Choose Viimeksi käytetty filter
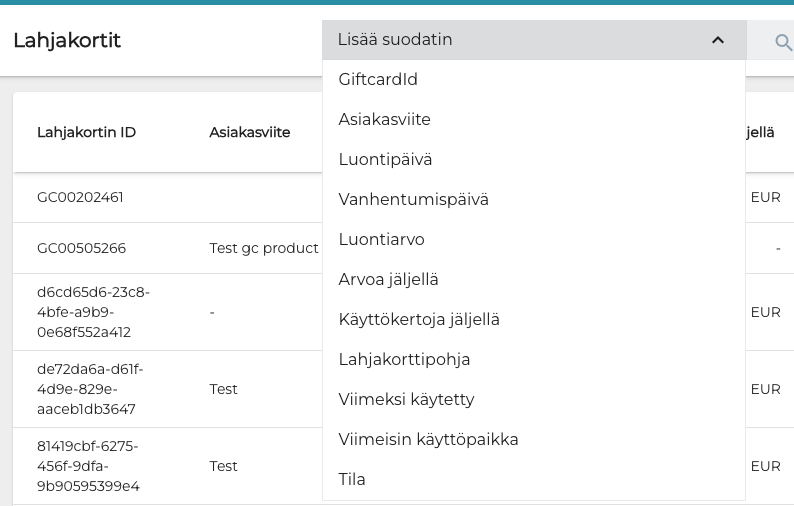This screenshot has width=794, height=506. pos(406,400)
